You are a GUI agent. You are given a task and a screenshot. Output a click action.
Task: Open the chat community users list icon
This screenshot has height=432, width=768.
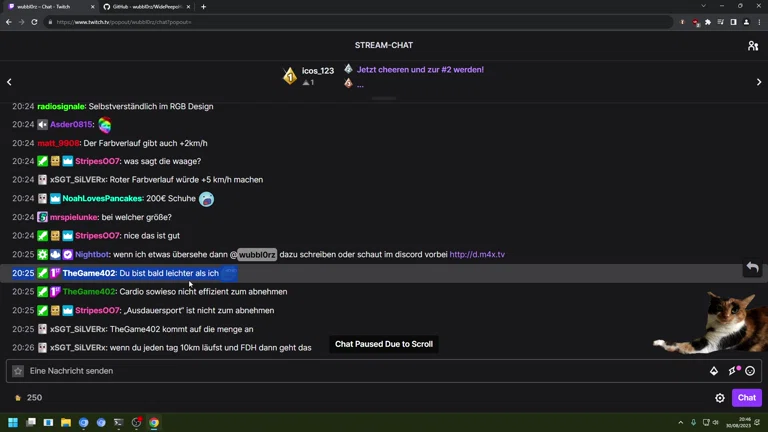[x=752, y=45]
